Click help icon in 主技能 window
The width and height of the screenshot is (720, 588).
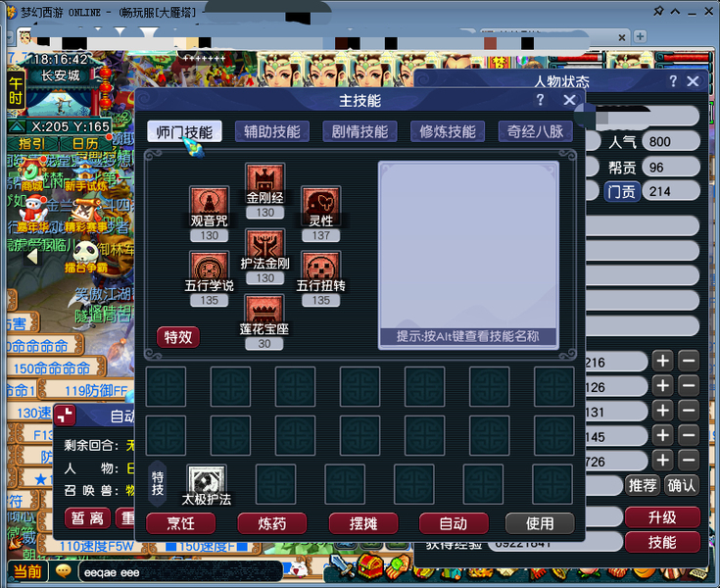(x=540, y=100)
